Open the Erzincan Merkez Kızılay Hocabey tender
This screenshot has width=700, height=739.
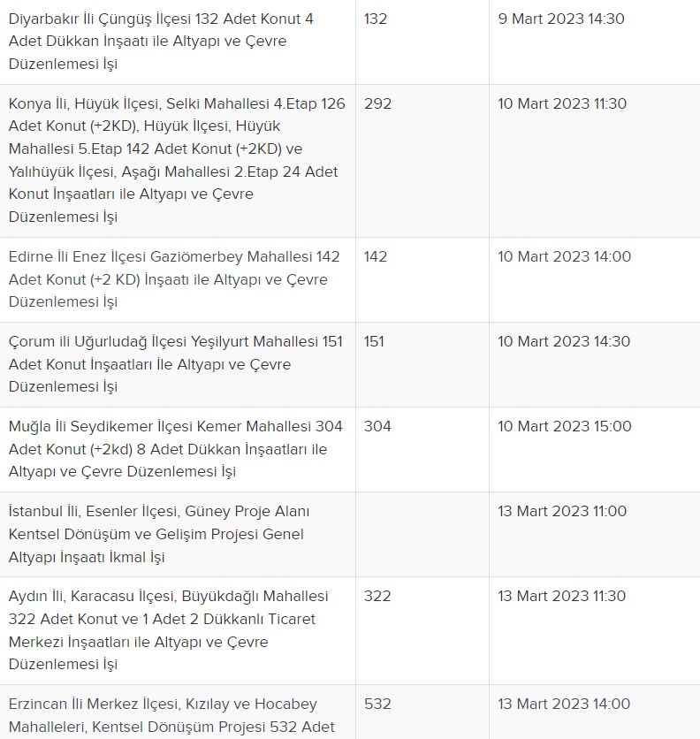(172, 715)
